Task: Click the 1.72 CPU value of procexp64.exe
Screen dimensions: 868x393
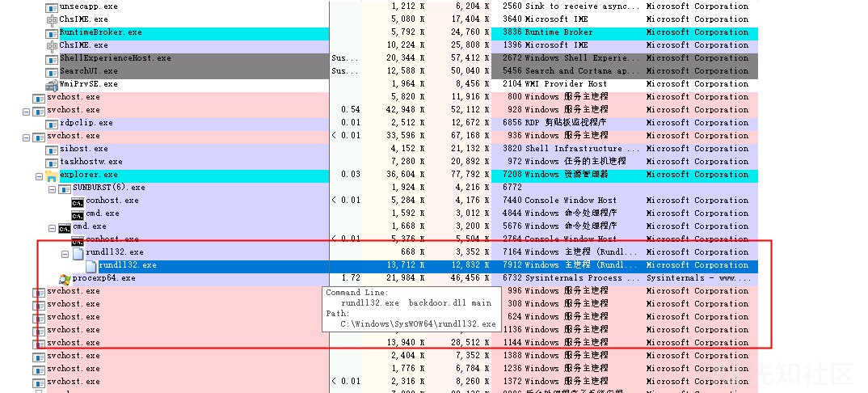Action: [351, 278]
